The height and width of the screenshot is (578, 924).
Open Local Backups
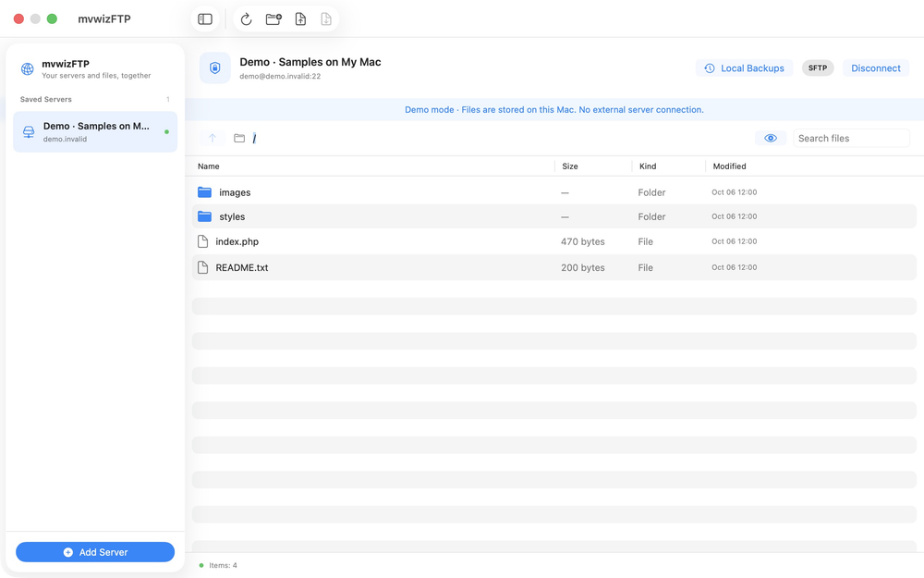[x=744, y=68]
